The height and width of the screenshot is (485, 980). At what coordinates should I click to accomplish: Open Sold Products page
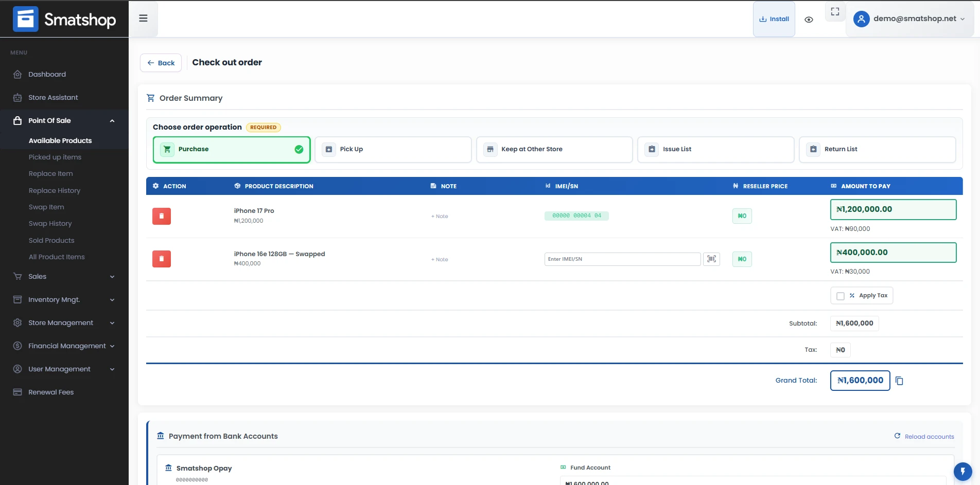[x=51, y=240]
